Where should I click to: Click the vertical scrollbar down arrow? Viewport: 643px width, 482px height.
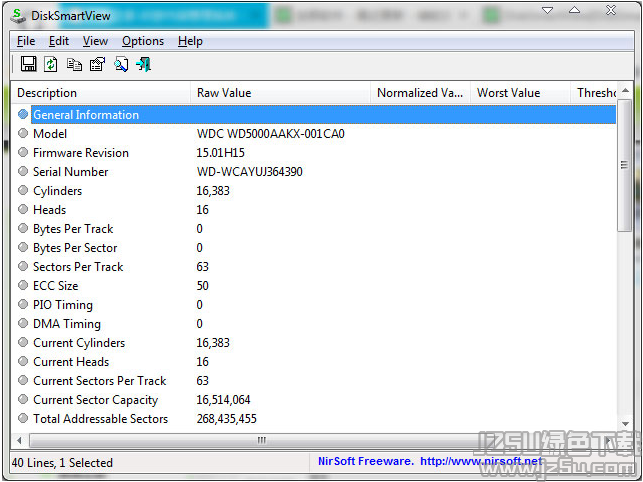click(x=625, y=424)
